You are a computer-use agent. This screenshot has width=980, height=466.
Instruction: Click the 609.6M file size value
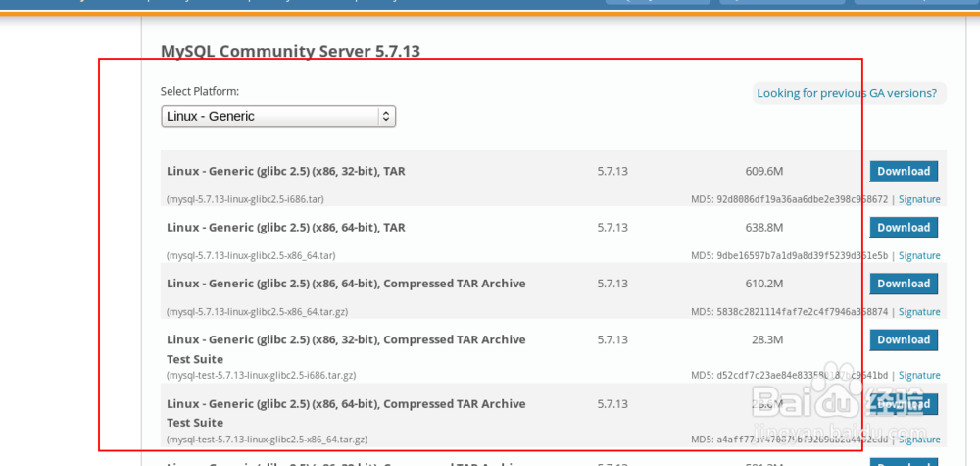[x=763, y=171]
